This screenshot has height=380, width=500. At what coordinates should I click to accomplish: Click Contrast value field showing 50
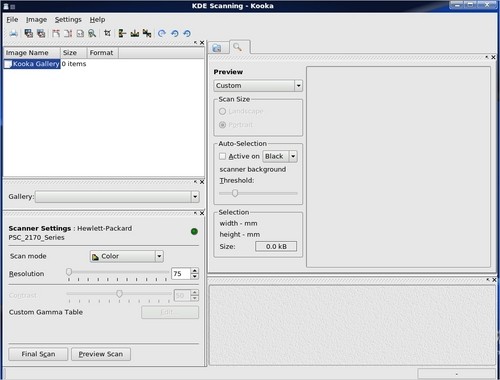click(x=182, y=295)
